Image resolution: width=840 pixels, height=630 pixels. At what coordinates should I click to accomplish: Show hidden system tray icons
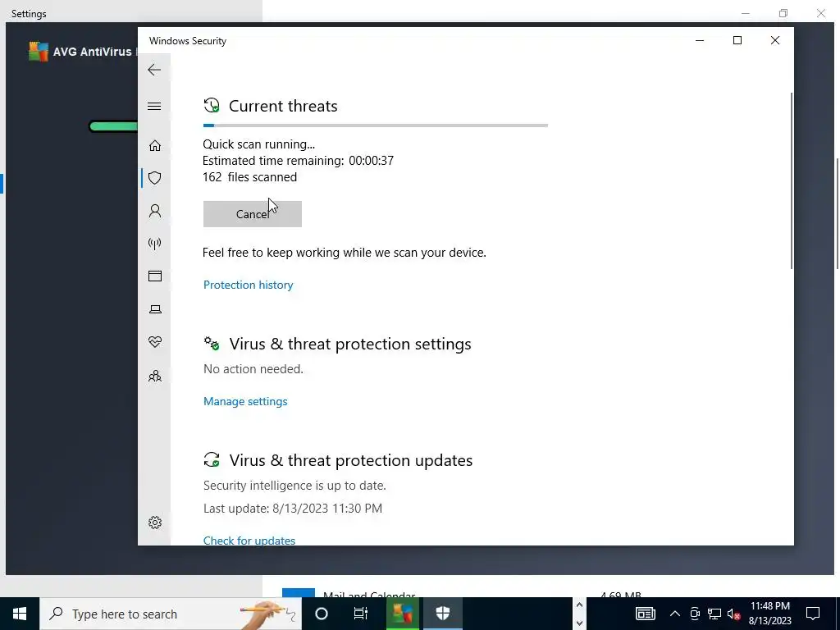coord(675,614)
